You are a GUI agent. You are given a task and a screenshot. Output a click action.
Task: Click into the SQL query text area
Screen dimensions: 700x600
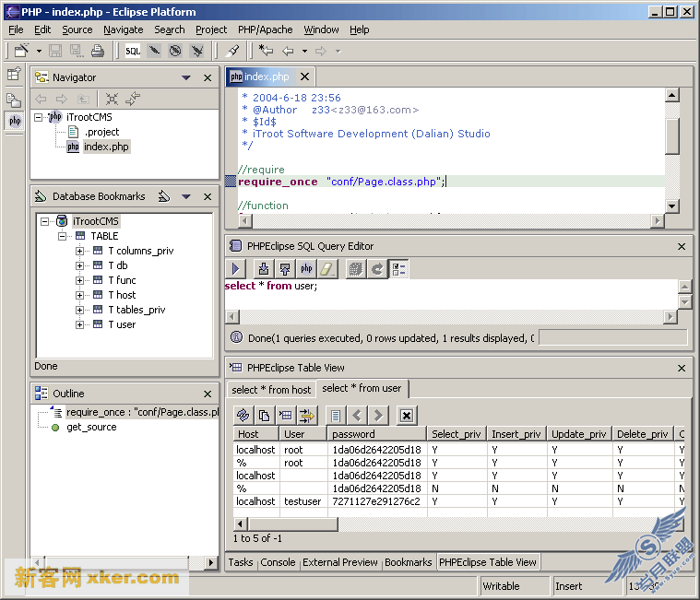(451, 294)
